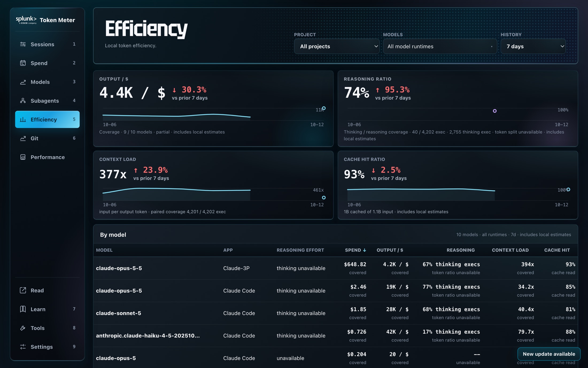The image size is (588, 368).
Task: Click the Efficiency page heading
Action: (146, 29)
